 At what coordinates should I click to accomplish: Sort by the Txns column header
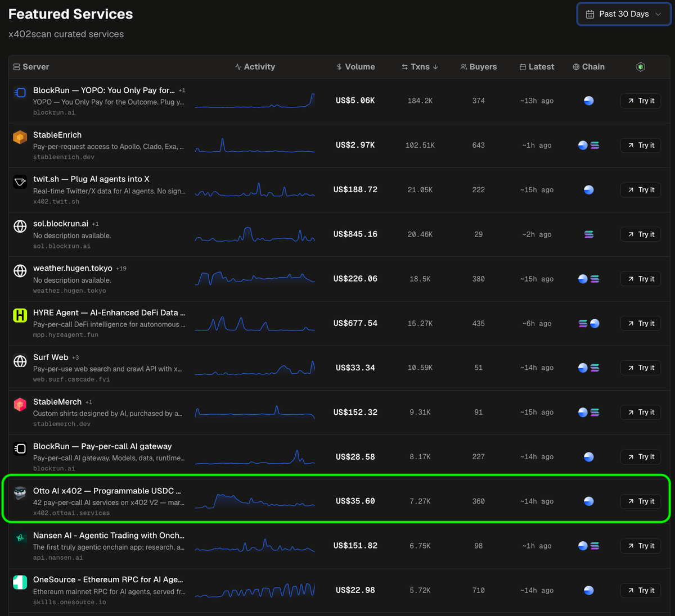[x=420, y=67]
